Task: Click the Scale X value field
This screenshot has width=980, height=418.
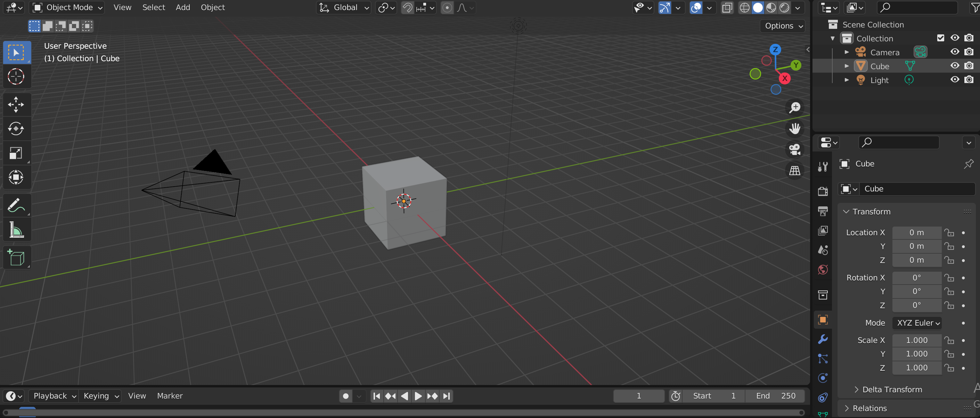Action: tap(916, 340)
